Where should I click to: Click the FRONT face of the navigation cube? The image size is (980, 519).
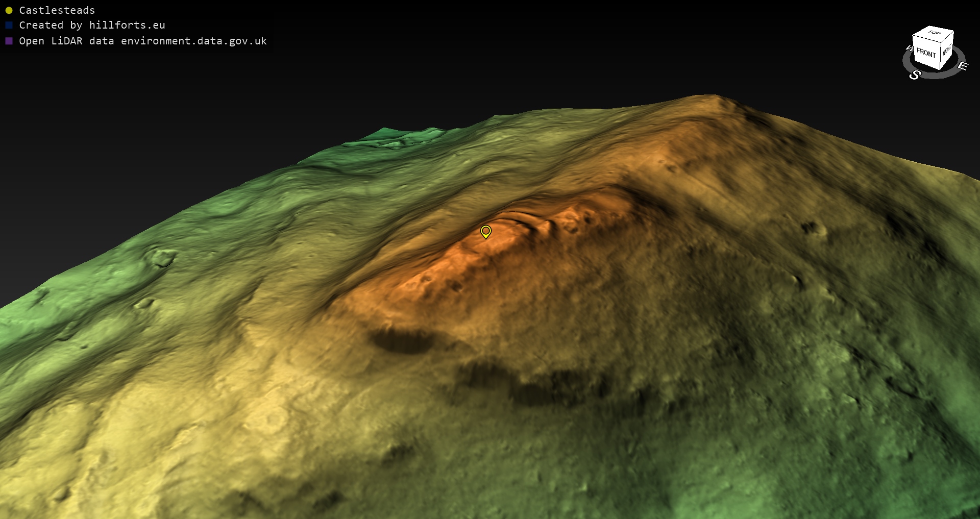point(926,53)
